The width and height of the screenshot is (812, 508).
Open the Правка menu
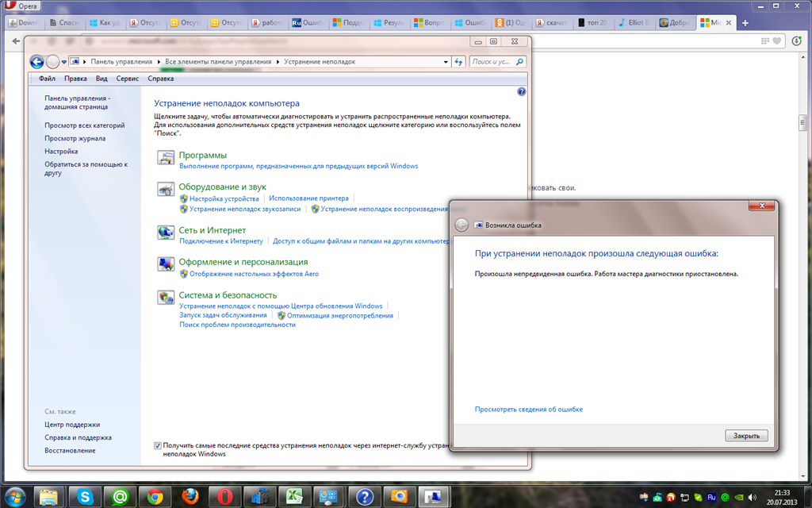(75, 79)
